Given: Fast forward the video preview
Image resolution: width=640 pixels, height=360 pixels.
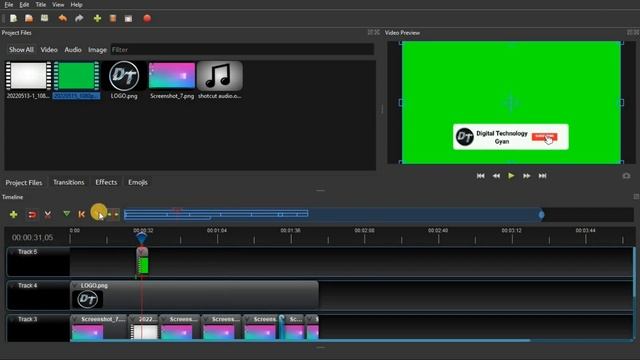Looking at the screenshot, I should (527, 176).
